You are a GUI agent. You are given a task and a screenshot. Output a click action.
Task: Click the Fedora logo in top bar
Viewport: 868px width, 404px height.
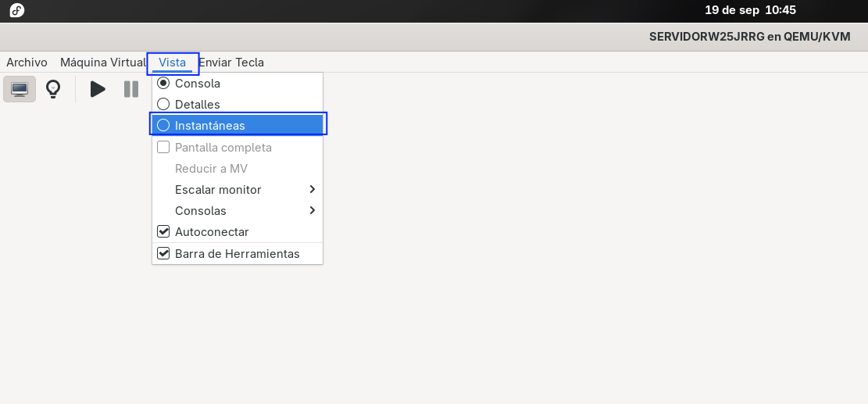click(x=17, y=10)
